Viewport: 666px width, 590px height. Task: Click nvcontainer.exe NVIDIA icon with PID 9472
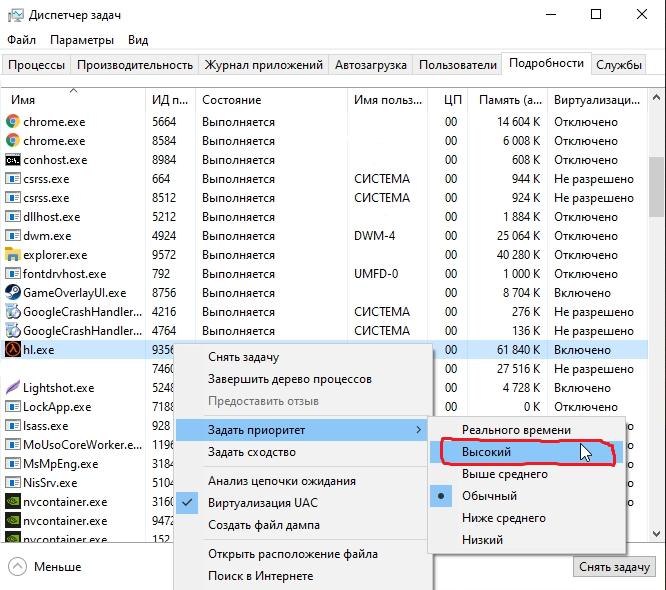(13, 520)
